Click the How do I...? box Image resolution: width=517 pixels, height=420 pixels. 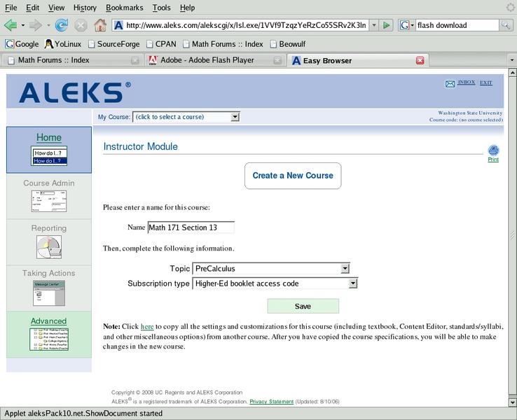(49, 155)
